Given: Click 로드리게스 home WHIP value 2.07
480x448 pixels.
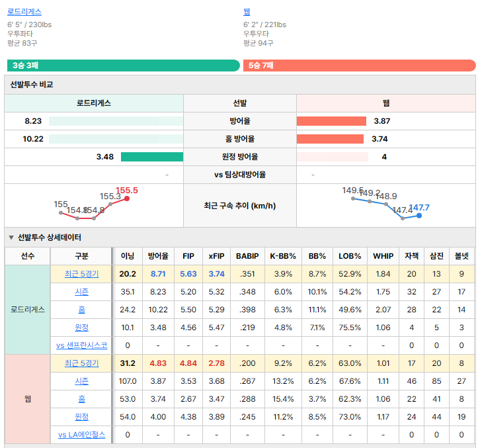Looking at the screenshot, I should [x=383, y=310].
